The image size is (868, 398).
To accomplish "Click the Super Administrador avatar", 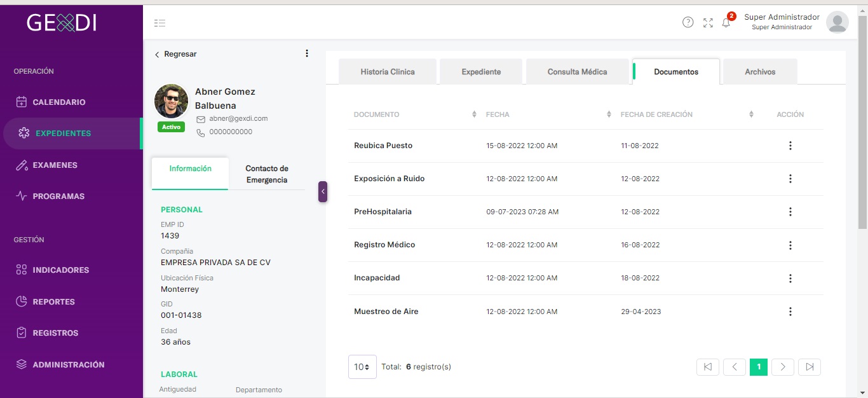I will click(x=837, y=22).
